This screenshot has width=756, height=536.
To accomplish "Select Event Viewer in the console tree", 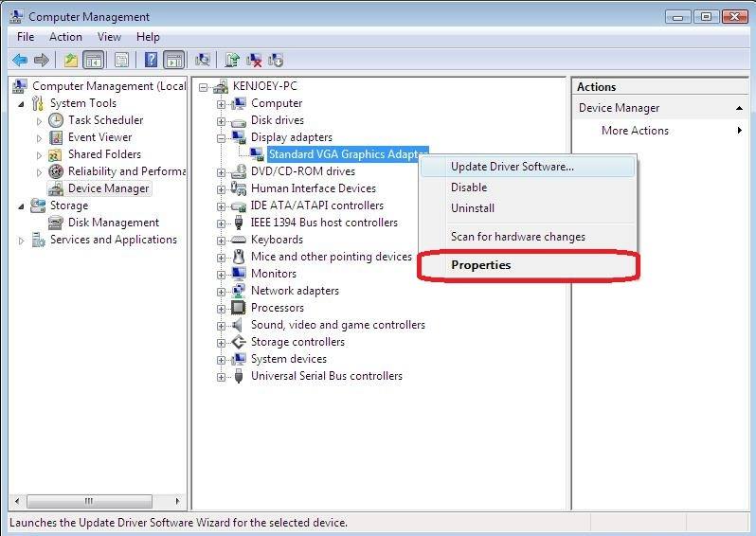I will coord(99,137).
